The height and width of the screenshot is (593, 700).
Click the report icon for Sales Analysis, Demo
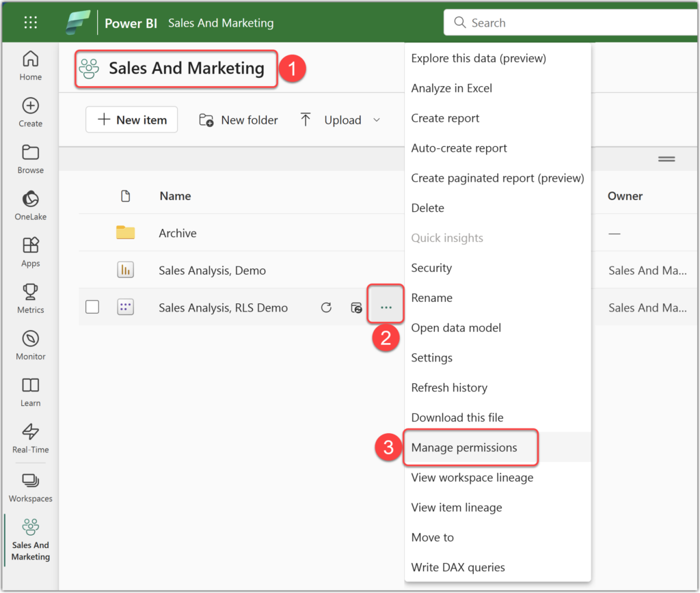tap(126, 270)
